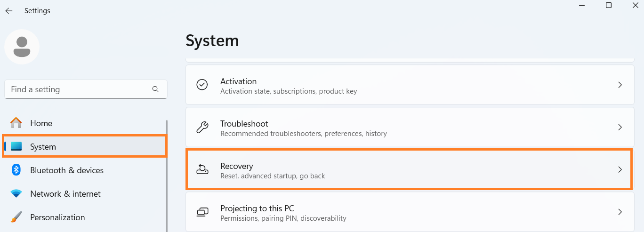Click the Network Wi-Fi icon

point(16,193)
